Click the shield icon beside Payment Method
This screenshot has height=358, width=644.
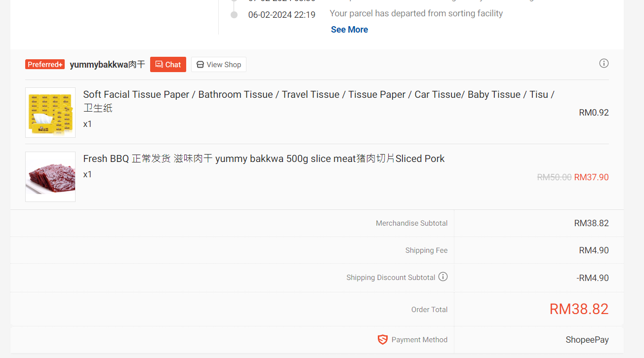(383, 340)
